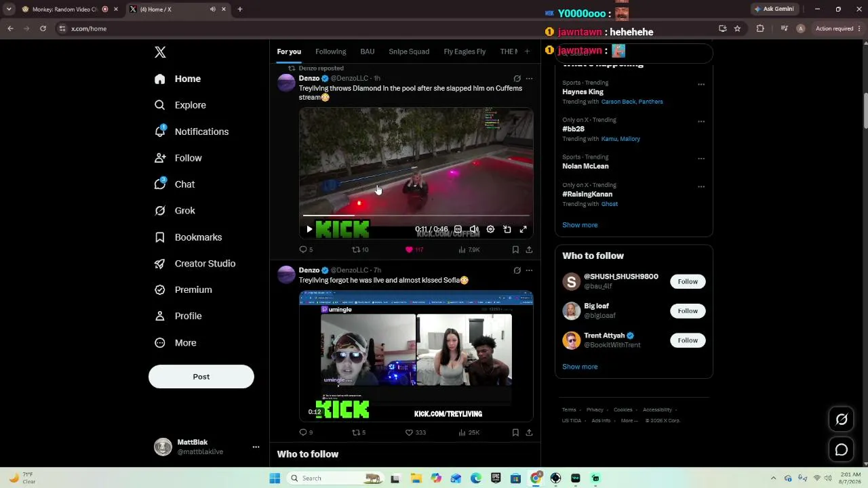Image resolution: width=868 pixels, height=488 pixels.
Task: Open the floating Messages button
Action: tap(842, 449)
